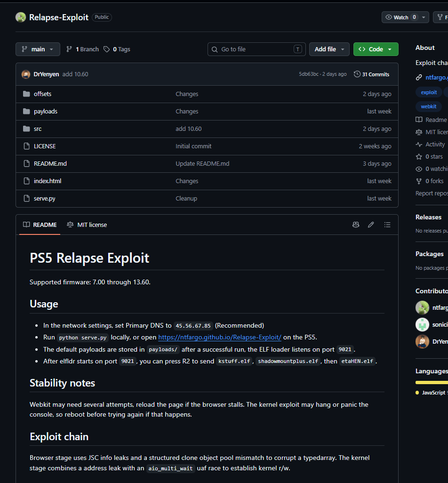Image resolution: width=448 pixels, height=483 pixels.
Task: Click the star icon beside 0 stars
Action: tap(419, 157)
